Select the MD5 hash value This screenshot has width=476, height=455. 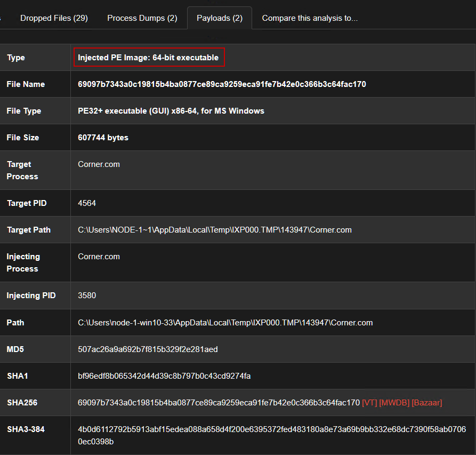click(148, 349)
